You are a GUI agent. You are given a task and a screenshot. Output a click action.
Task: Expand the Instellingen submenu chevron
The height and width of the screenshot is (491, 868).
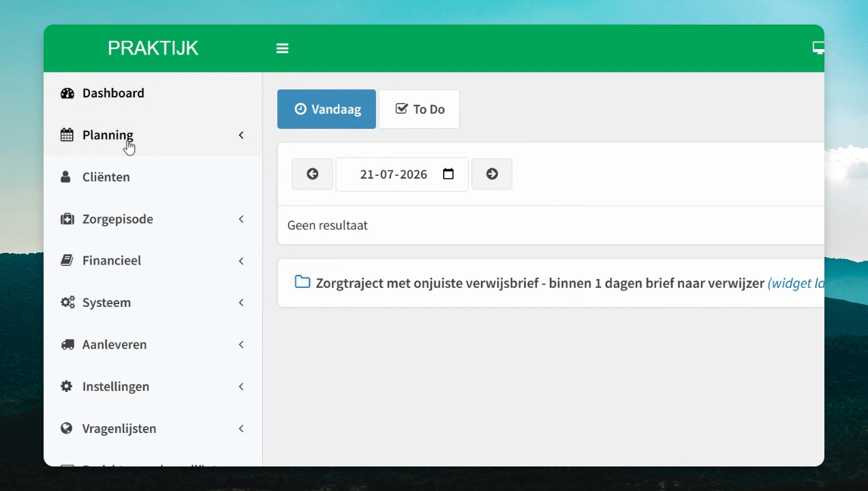click(x=241, y=387)
